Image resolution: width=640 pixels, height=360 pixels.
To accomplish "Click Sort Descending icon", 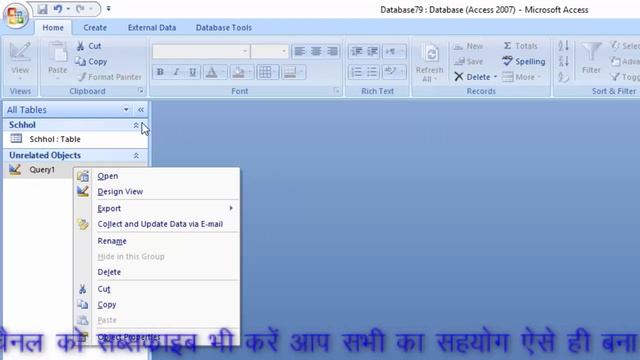I will (x=563, y=62).
